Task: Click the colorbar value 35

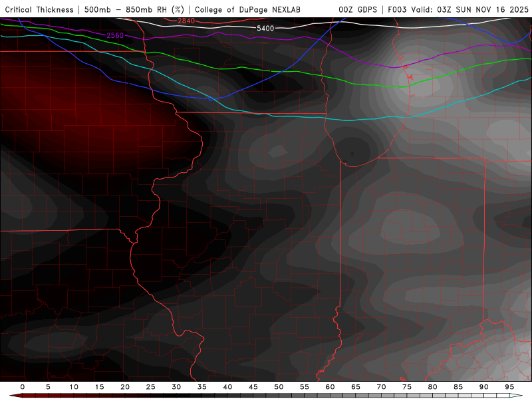Action: point(202,387)
